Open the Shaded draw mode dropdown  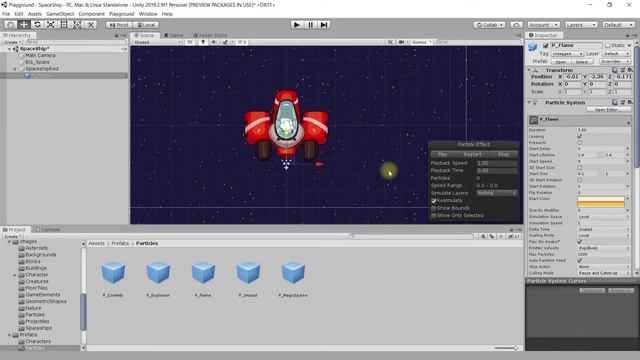157,42
